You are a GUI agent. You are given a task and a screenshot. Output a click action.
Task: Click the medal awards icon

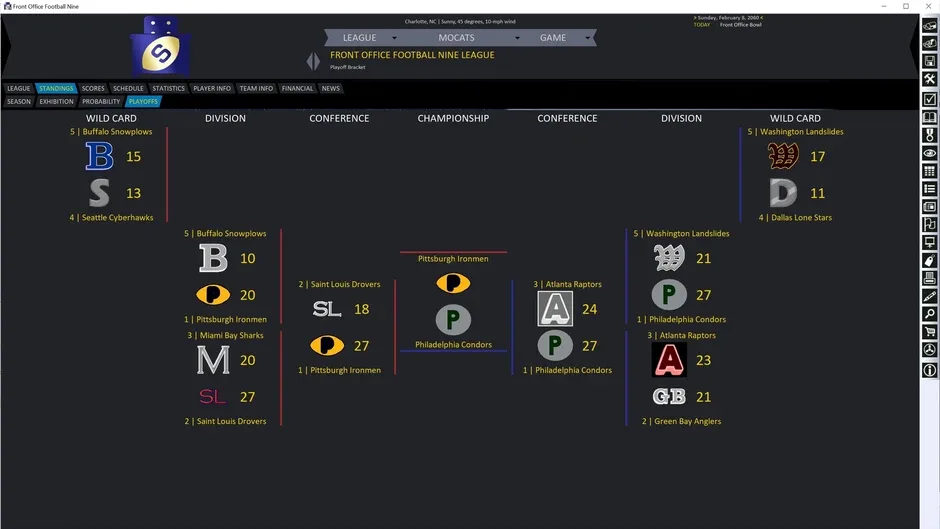coord(929,135)
